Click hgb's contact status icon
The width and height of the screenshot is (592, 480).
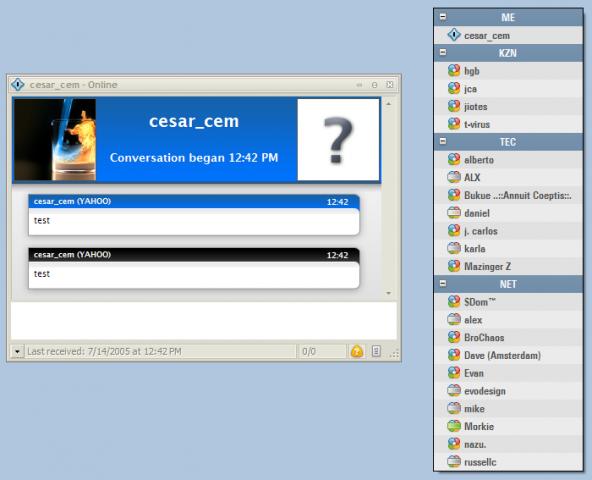click(x=453, y=71)
